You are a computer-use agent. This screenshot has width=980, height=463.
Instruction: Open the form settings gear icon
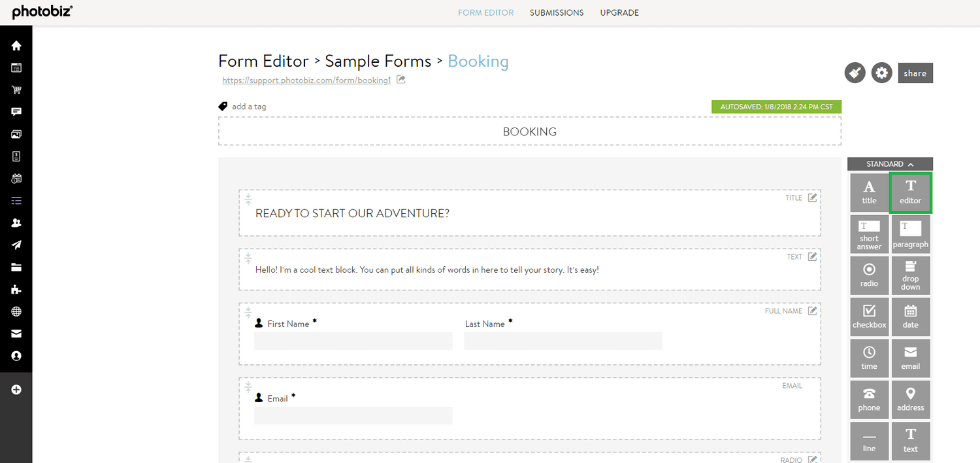881,73
